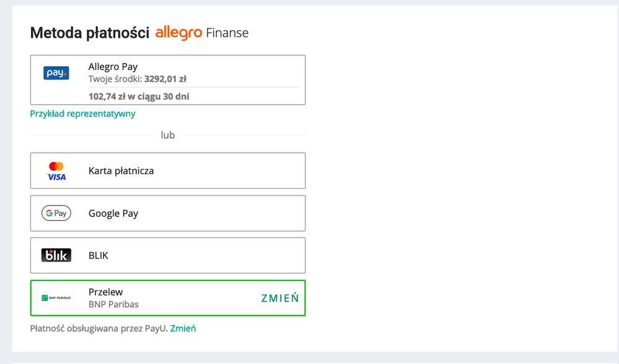The image size is (619, 364).
Task: Click the Google Pay logo icon
Action: pos(56,214)
